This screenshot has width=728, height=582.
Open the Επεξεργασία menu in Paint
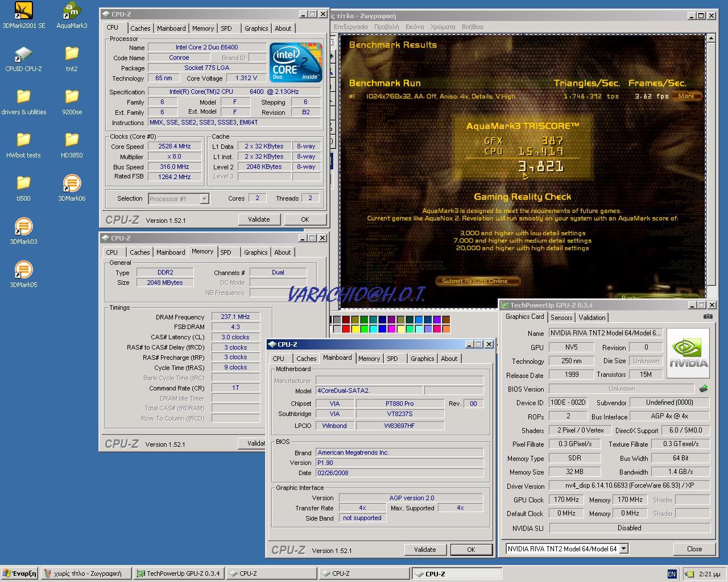tap(351, 27)
